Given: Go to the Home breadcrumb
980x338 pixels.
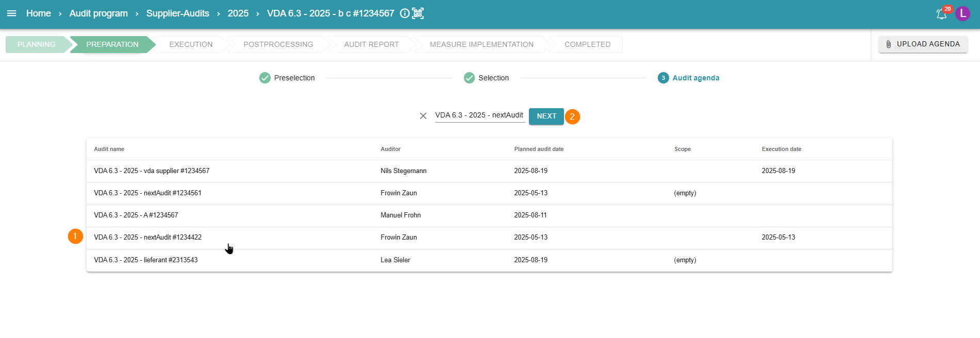Looking at the screenshot, I should [39, 13].
